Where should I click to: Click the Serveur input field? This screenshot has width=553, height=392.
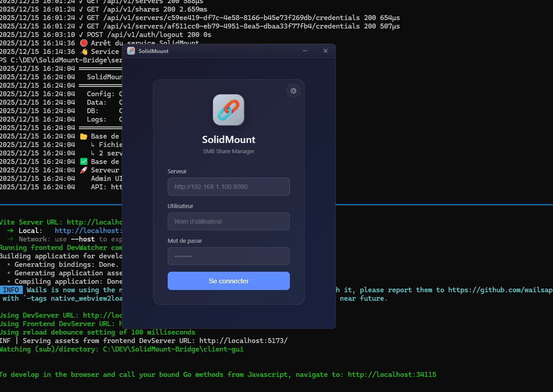(x=228, y=187)
